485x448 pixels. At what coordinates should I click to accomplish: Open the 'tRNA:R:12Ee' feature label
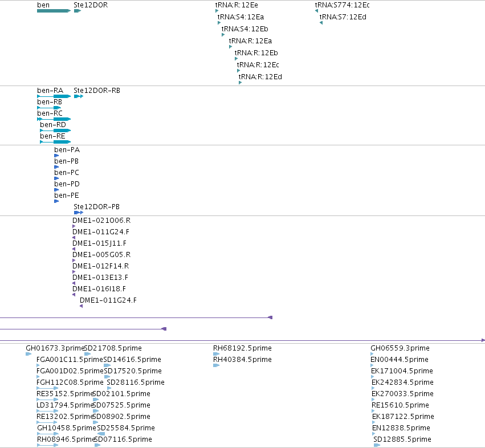[x=237, y=5]
